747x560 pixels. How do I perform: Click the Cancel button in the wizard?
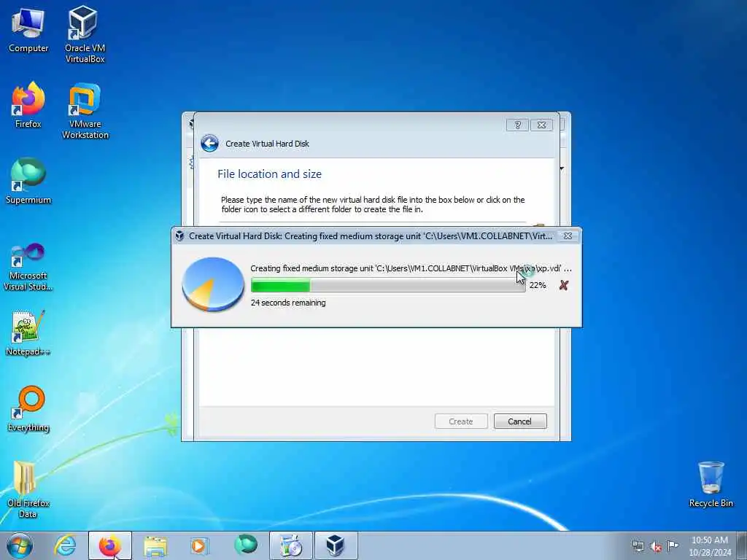pos(519,421)
